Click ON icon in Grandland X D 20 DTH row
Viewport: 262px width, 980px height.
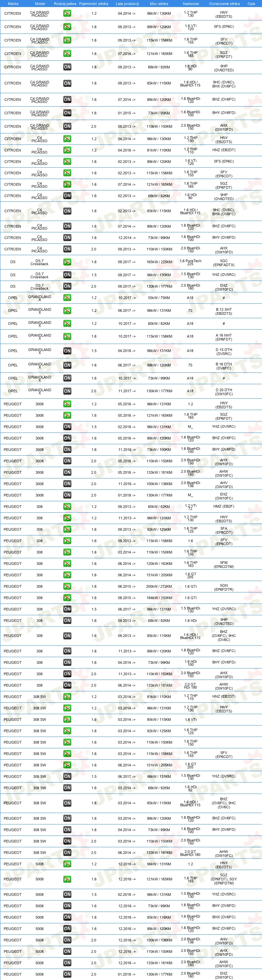click(67, 391)
